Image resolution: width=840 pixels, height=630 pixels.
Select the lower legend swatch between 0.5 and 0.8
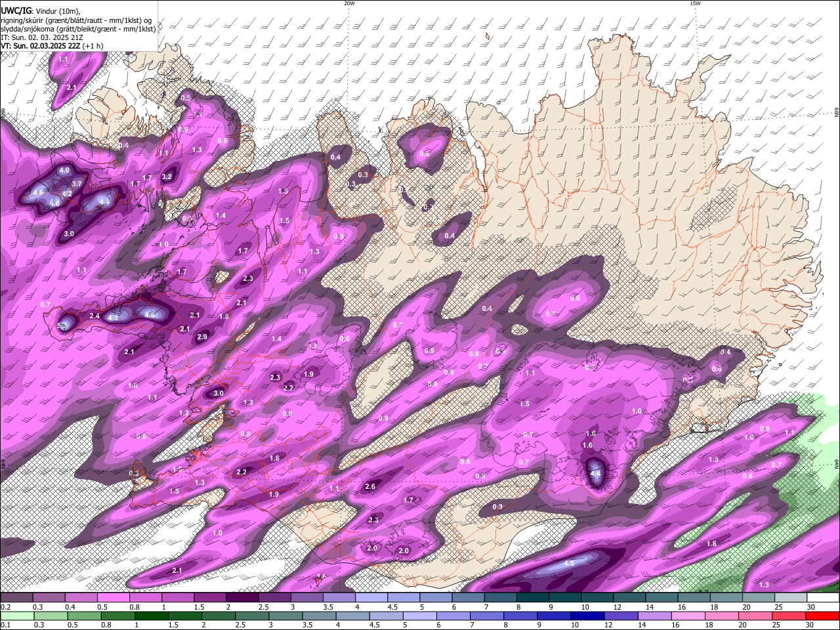coord(85,616)
